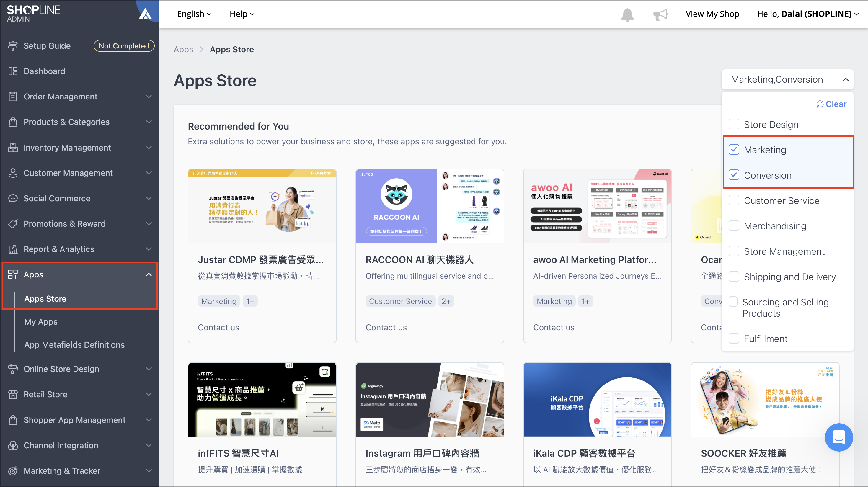Expand the Inventory Management chevron
The height and width of the screenshot is (487, 868).
coord(149,148)
